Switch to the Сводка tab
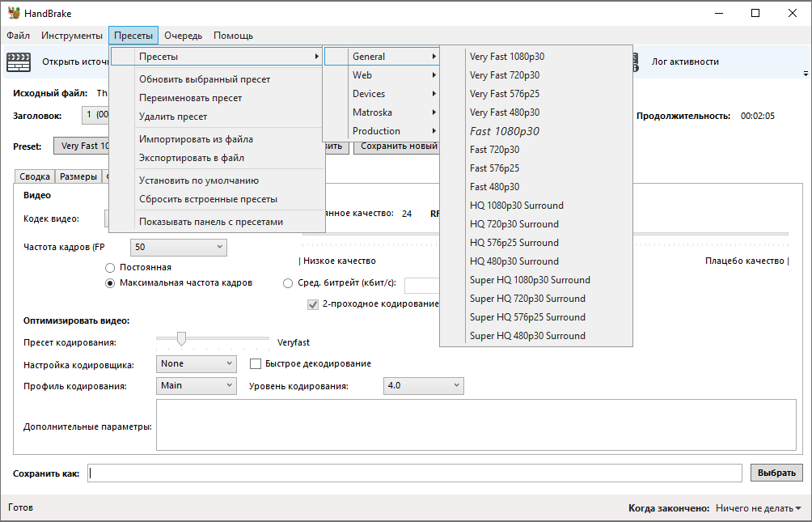This screenshot has width=812, height=522. pos(35,176)
